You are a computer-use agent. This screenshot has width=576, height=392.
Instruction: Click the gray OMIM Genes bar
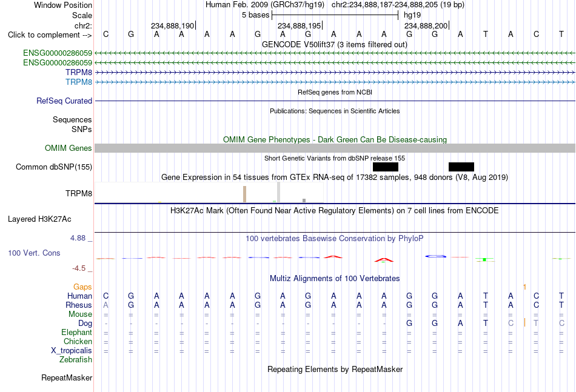[335, 148]
